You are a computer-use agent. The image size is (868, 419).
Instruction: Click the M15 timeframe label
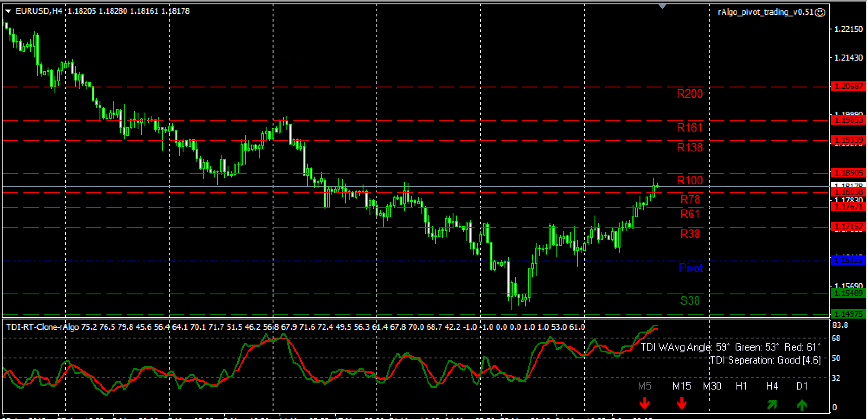pyautogui.click(x=682, y=386)
